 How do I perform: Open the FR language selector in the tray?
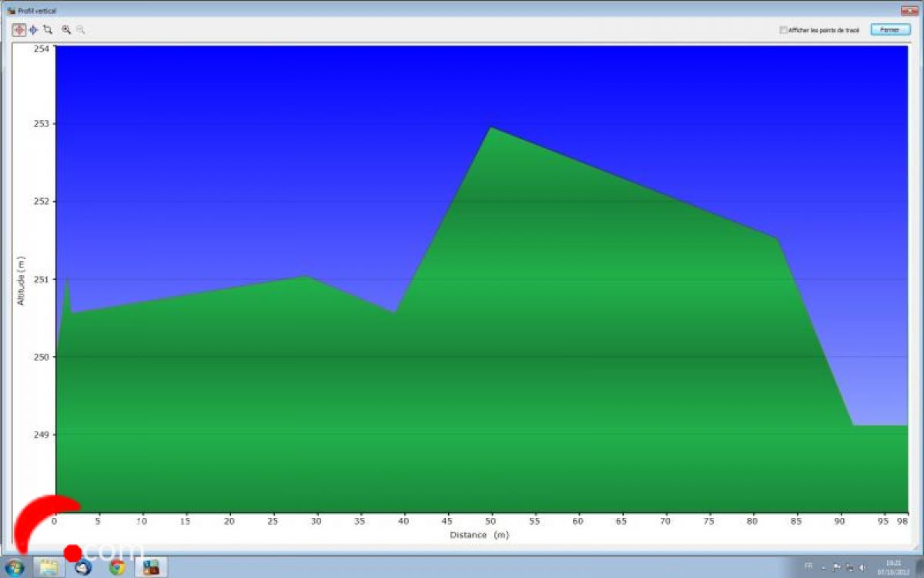point(808,566)
